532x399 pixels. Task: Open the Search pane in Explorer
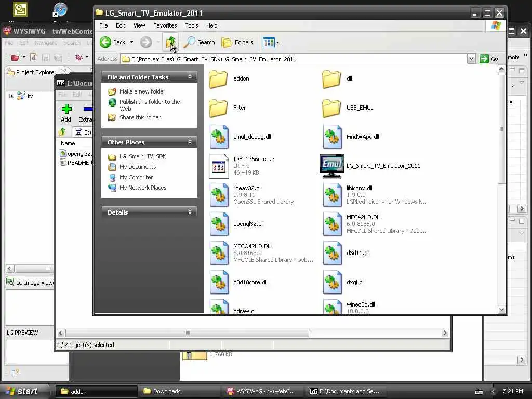199,42
